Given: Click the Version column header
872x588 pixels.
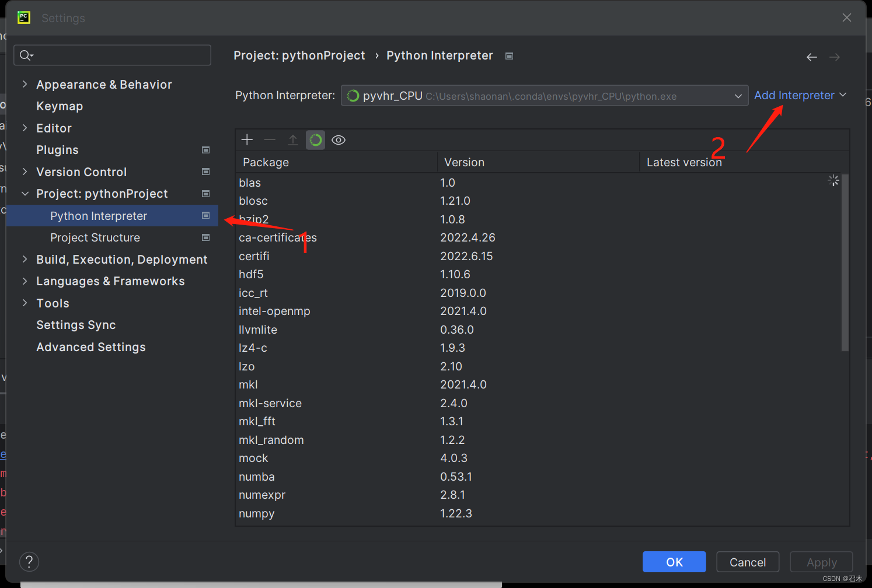Looking at the screenshot, I should [538, 162].
